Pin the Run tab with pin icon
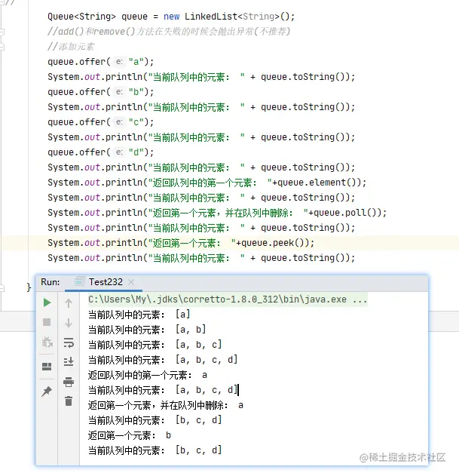459x476 pixels. (47, 392)
